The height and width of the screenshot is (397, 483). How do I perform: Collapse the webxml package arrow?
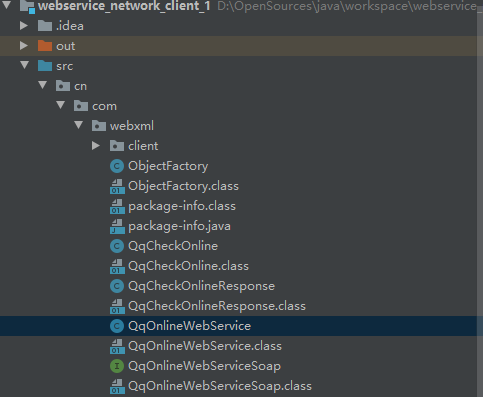[x=79, y=125]
